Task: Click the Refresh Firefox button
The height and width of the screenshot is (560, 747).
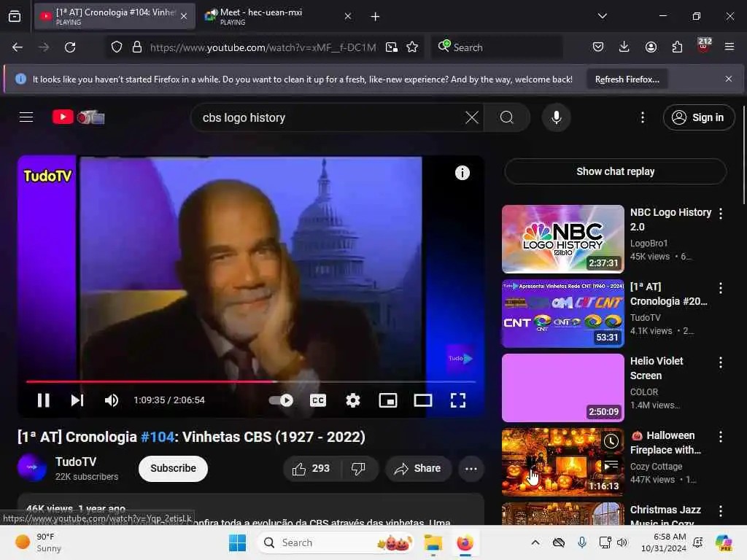Action: point(627,79)
